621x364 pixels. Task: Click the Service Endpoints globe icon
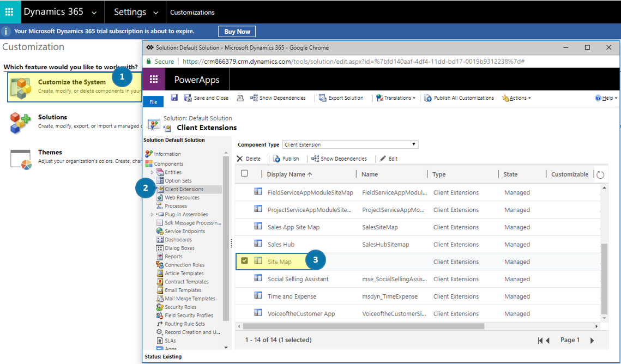(160, 231)
